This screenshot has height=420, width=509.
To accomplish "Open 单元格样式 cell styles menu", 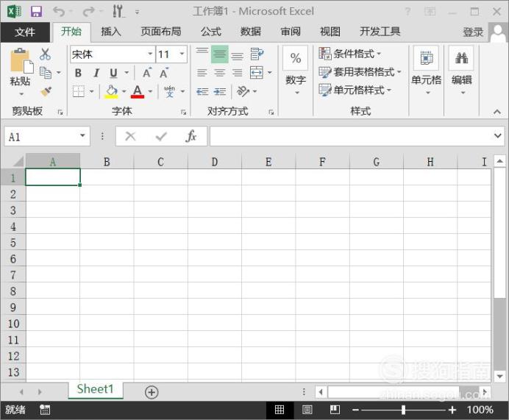I will coord(355,90).
